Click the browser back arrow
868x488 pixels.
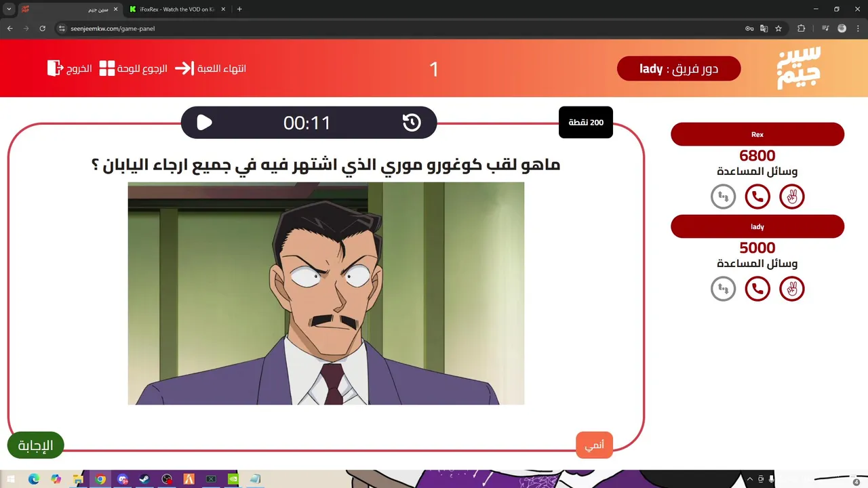tap(9, 28)
